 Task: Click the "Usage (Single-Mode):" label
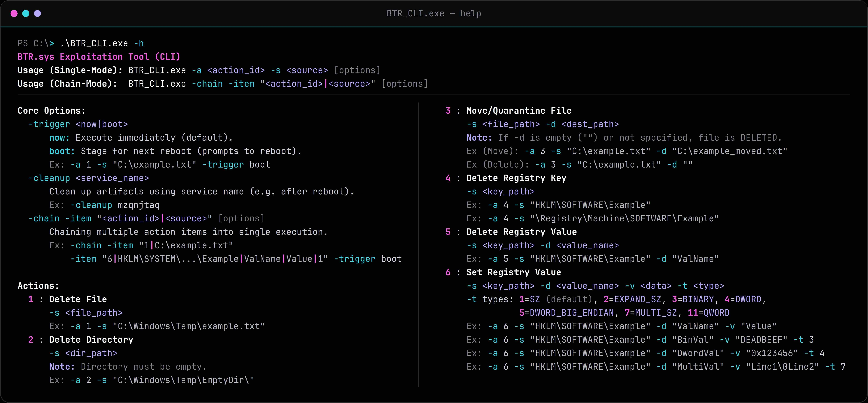point(70,70)
